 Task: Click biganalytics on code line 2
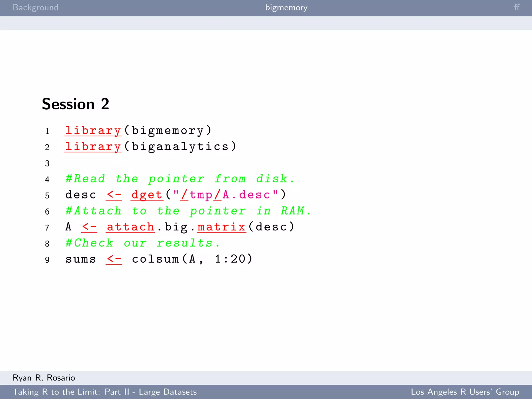(x=180, y=147)
